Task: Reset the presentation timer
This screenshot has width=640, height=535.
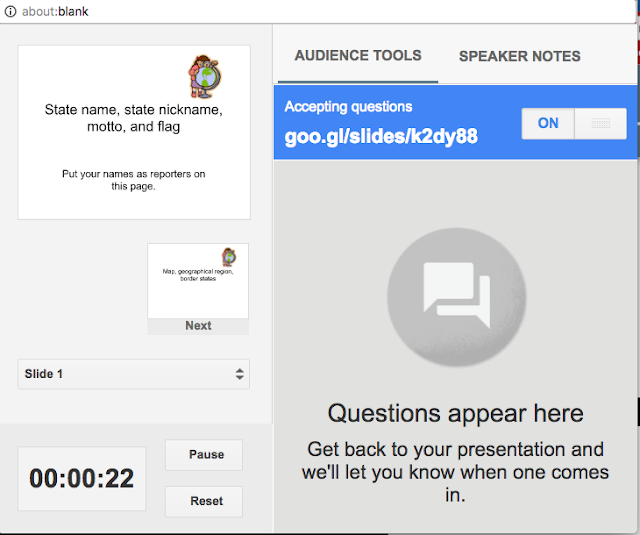Action: (204, 501)
